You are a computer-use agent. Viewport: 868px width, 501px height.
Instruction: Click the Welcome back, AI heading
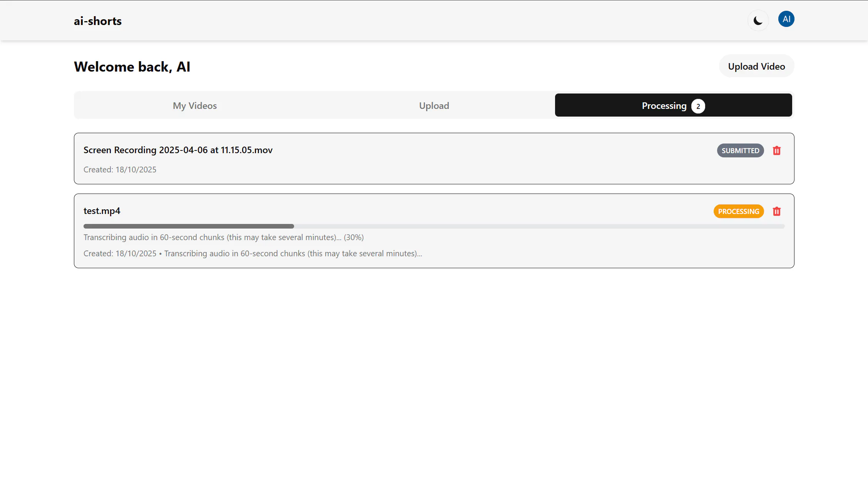tap(132, 67)
